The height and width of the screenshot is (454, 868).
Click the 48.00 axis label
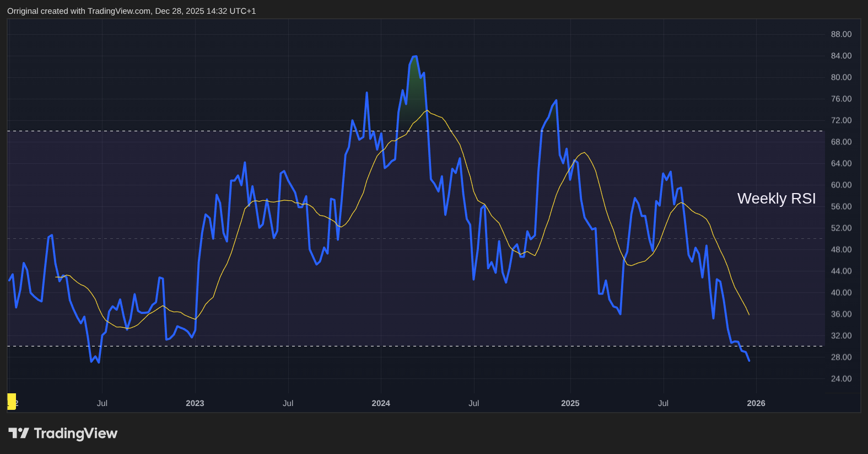(x=841, y=249)
